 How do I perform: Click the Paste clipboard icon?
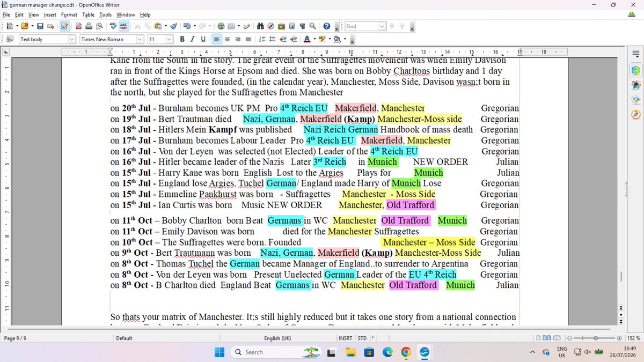pyautogui.click(x=157, y=26)
